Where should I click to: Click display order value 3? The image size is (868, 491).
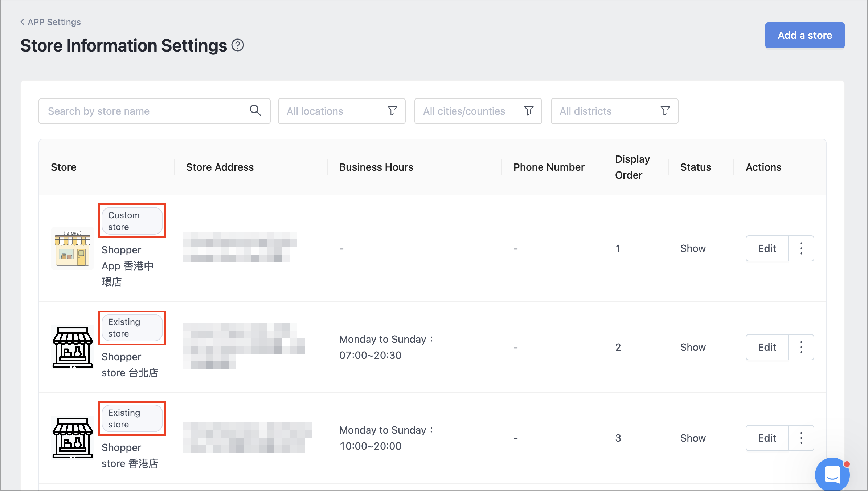point(618,438)
